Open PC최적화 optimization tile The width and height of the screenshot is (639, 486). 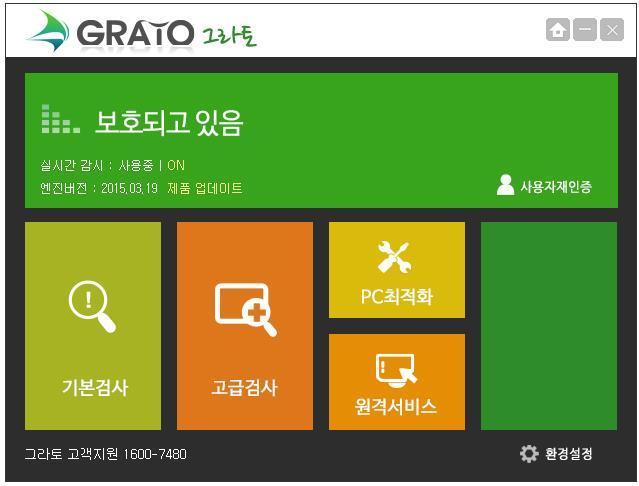click(397, 270)
